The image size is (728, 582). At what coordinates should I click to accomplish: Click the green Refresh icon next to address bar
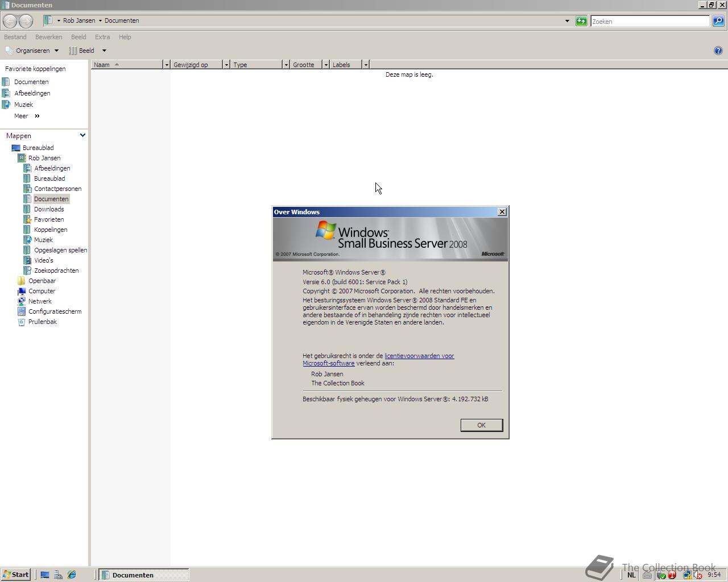click(x=581, y=21)
